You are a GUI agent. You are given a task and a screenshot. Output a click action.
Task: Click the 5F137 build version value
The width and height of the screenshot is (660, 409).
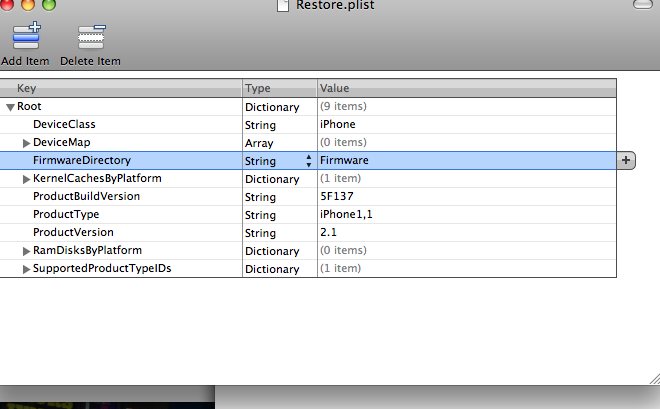[x=337, y=196]
